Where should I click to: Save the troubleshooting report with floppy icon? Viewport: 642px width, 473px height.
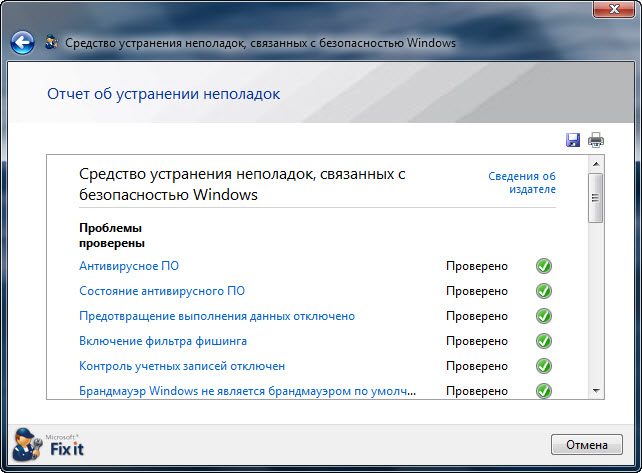(x=573, y=140)
